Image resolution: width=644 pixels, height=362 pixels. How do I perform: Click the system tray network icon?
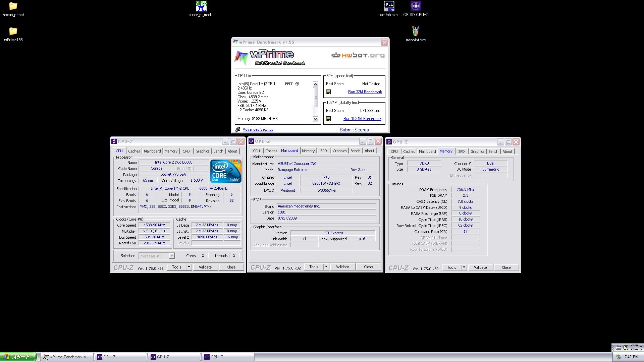point(619,357)
